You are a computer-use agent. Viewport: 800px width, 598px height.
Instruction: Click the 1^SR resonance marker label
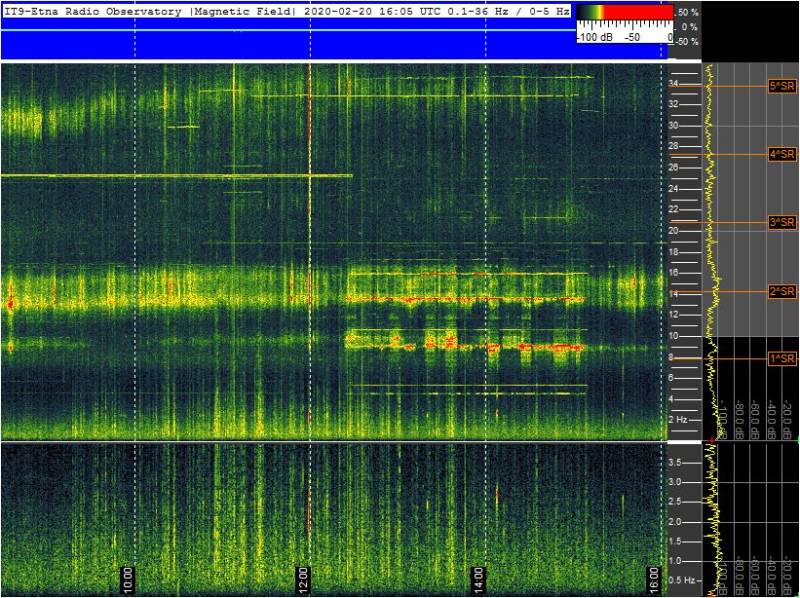782,359
